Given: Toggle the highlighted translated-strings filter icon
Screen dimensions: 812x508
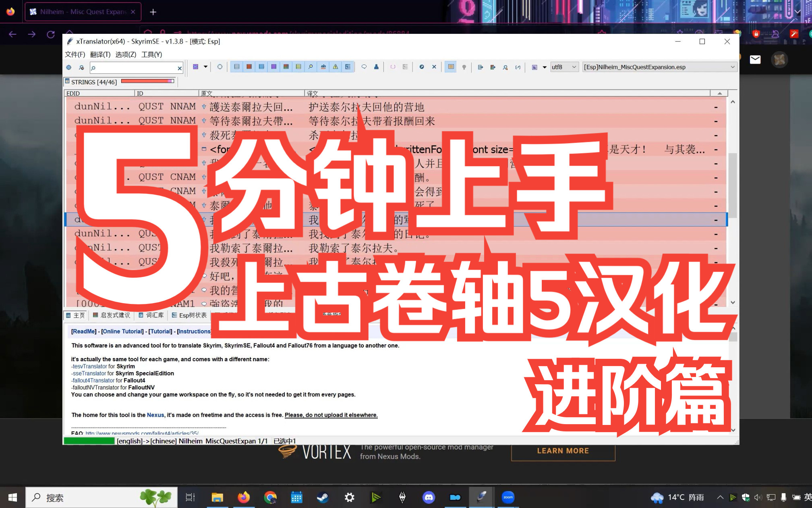Looking at the screenshot, I should pos(451,67).
